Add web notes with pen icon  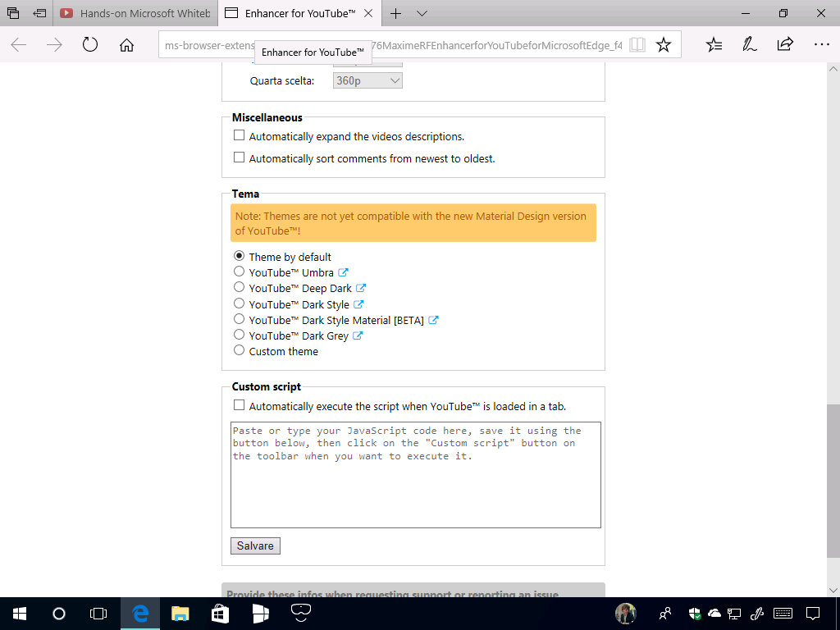(x=750, y=44)
